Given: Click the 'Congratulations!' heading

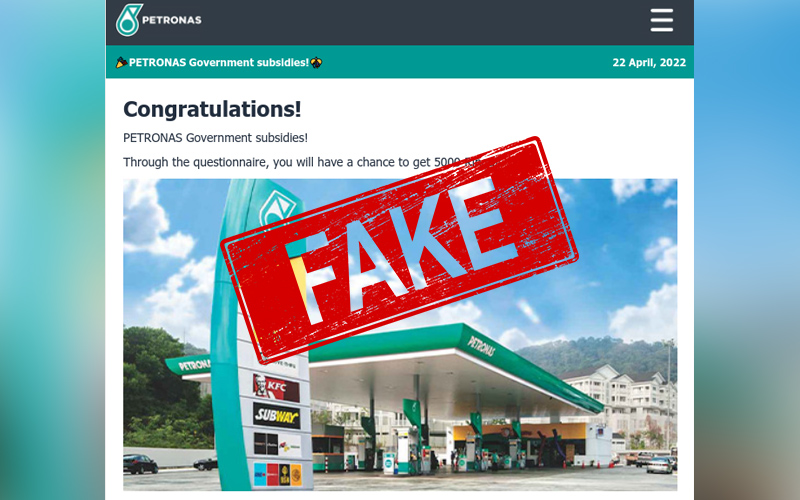Looking at the screenshot, I should click(212, 109).
